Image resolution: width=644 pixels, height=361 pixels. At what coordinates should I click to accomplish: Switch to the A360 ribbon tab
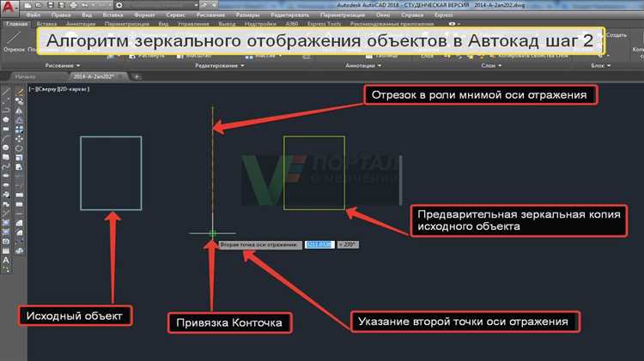pyautogui.click(x=292, y=24)
